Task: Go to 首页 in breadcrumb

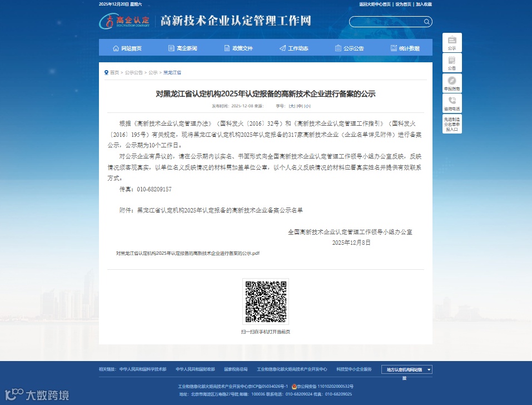Action: click(x=115, y=72)
